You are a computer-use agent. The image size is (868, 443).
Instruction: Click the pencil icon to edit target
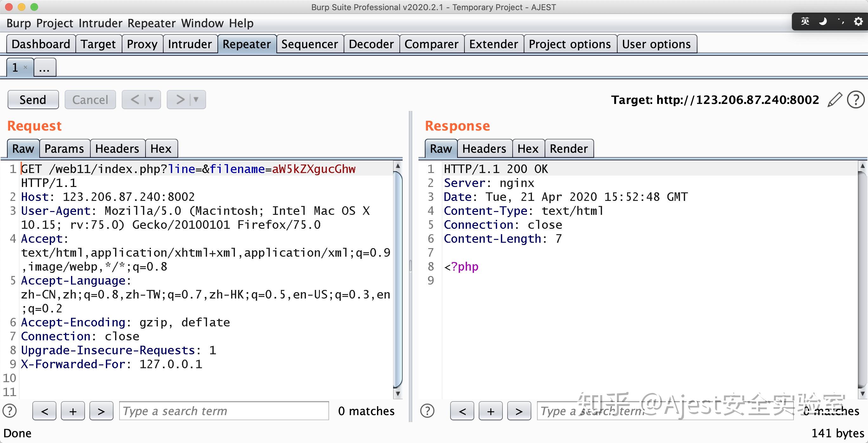[834, 100]
